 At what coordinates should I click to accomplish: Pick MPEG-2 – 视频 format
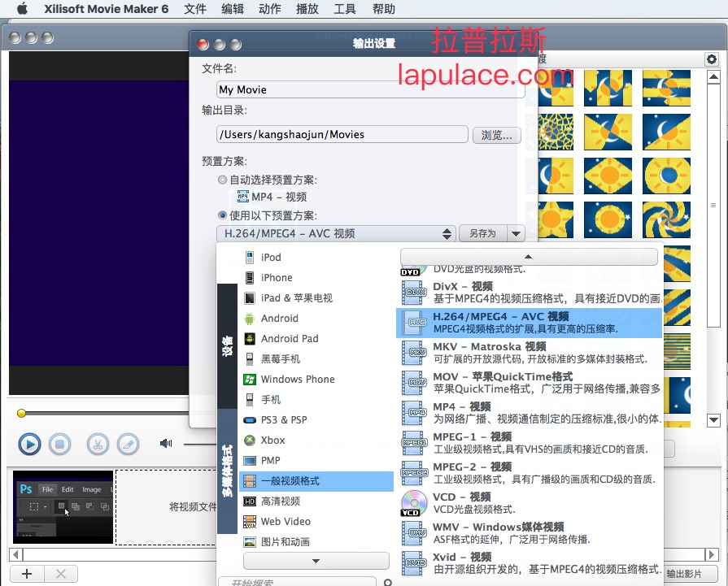click(530, 473)
